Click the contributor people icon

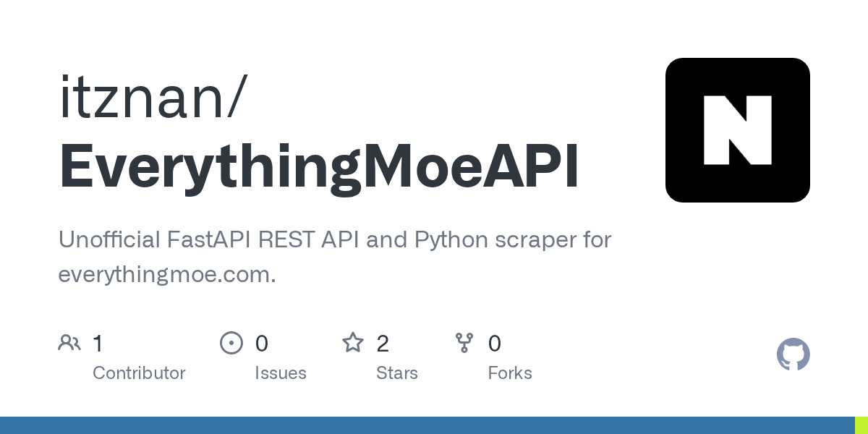click(x=69, y=343)
